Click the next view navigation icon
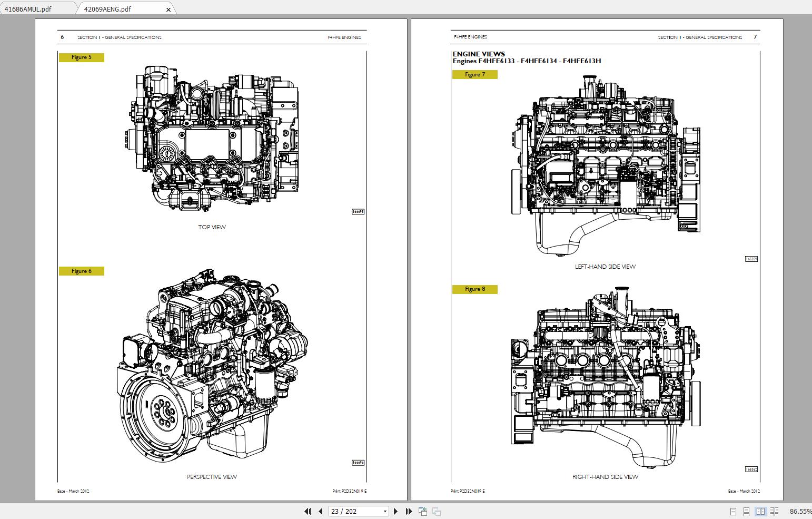The height and width of the screenshot is (519, 812). point(435,511)
